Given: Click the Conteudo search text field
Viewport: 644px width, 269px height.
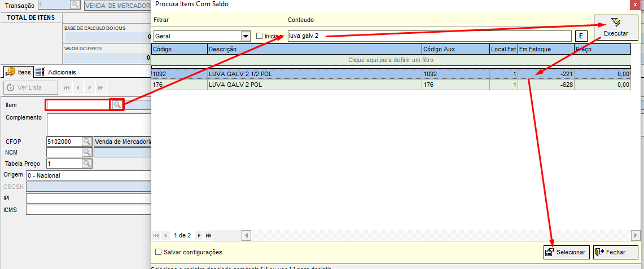Looking at the screenshot, I should pos(429,36).
